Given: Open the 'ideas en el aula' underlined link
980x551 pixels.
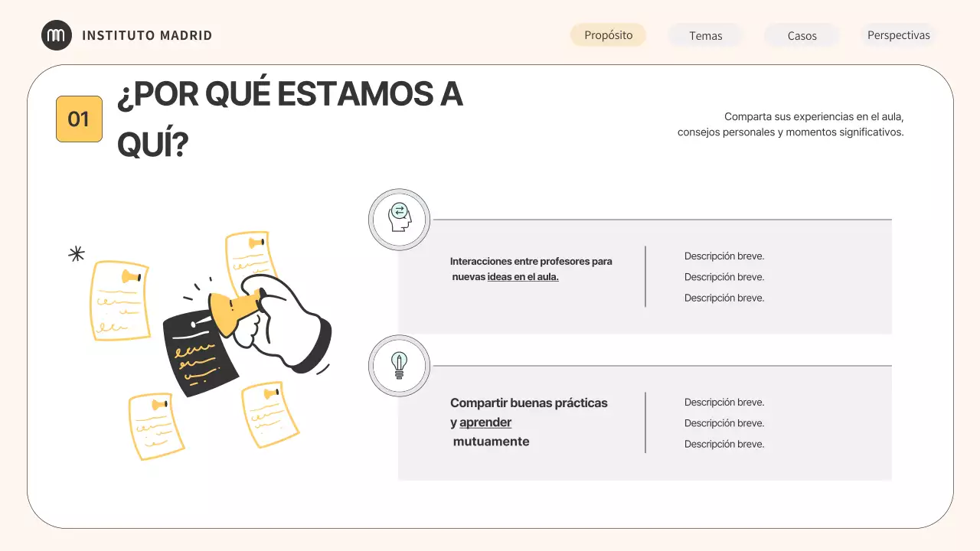Looking at the screenshot, I should [523, 276].
